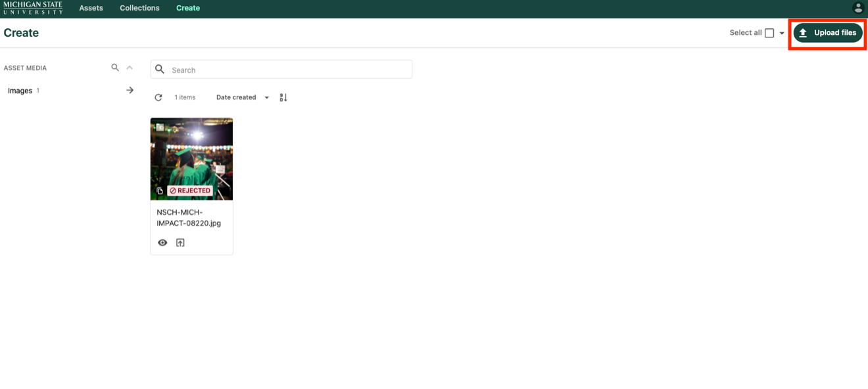Click the Asset Media filter search icon

(x=115, y=68)
